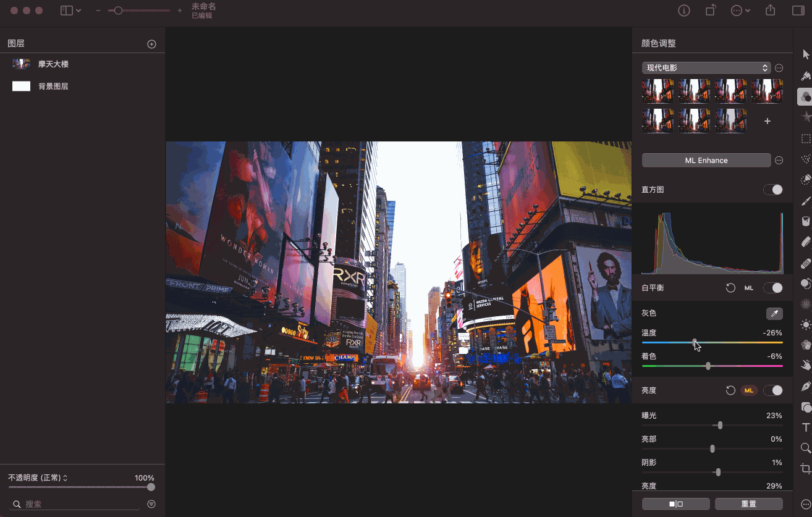Select the Color Fill bucket tool

[x=806, y=221]
